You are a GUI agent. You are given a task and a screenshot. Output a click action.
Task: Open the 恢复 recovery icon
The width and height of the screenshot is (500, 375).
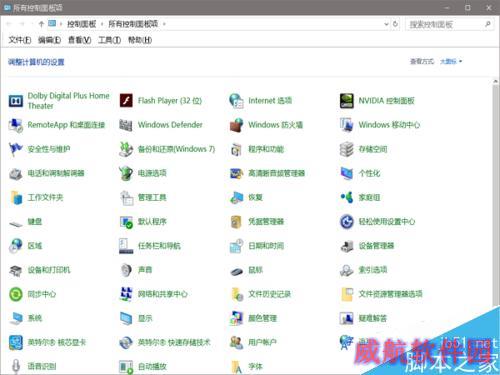coord(236,197)
